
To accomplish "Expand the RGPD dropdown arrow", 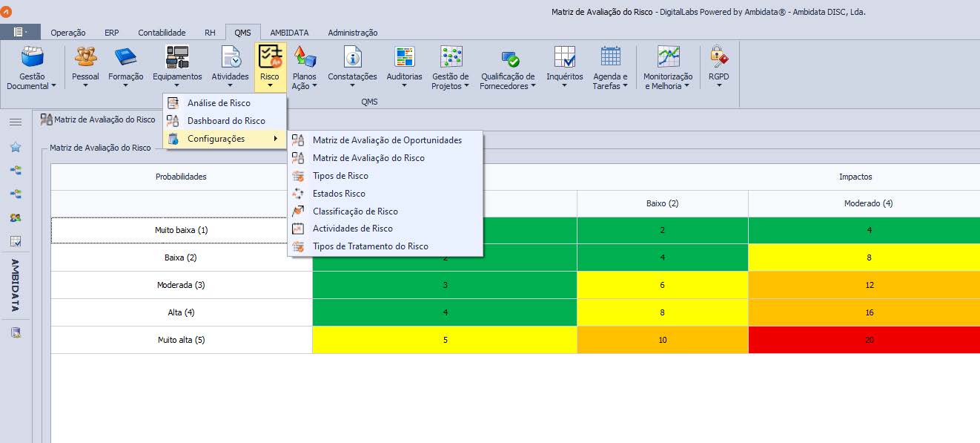I will (719, 86).
